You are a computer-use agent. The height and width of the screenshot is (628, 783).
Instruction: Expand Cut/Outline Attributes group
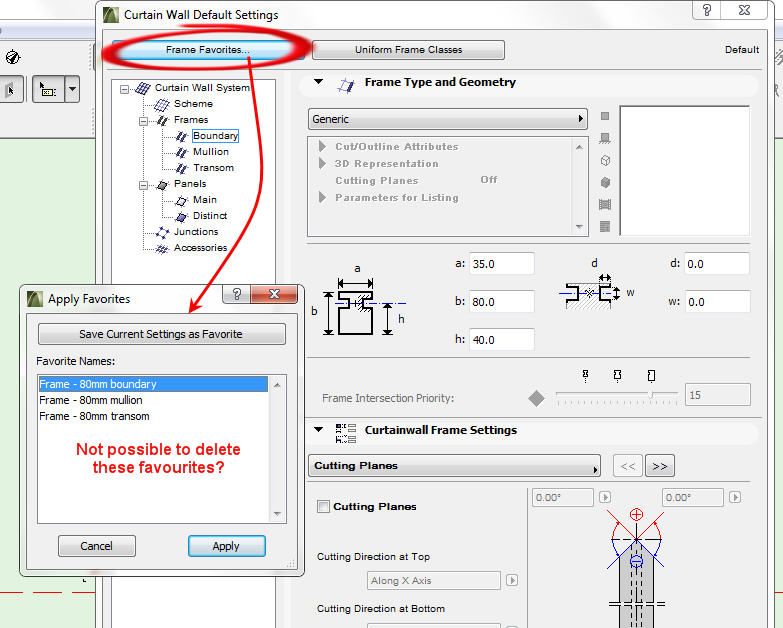coord(323,146)
